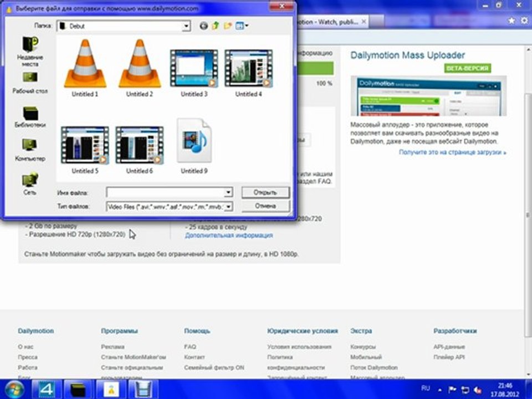Create a new folder icon
Screen dimensions: 532x399
(x=228, y=26)
